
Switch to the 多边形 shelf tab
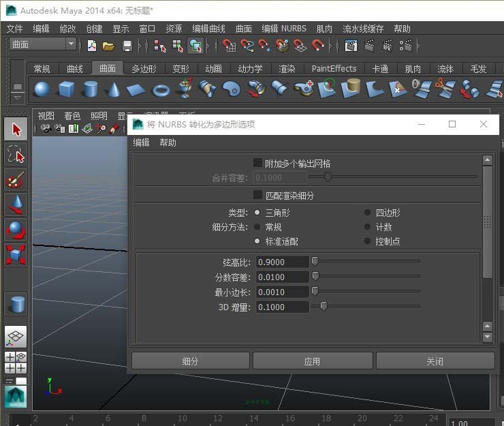[x=144, y=69]
